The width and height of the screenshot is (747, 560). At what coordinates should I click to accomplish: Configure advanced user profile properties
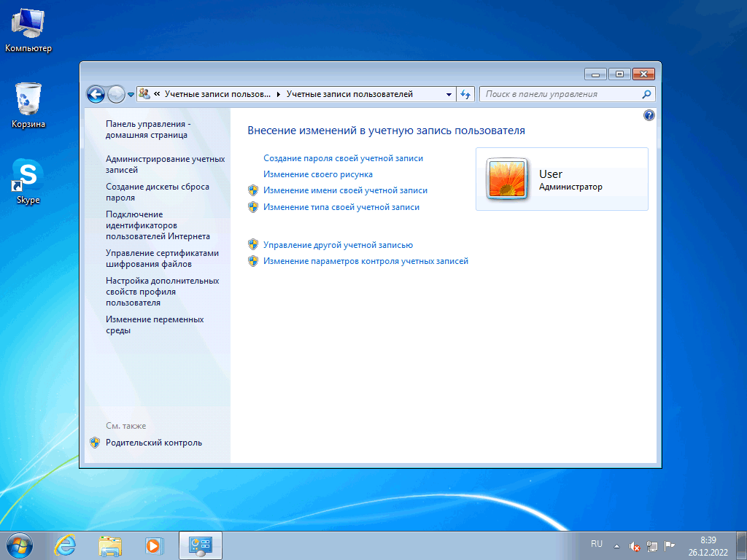click(162, 292)
